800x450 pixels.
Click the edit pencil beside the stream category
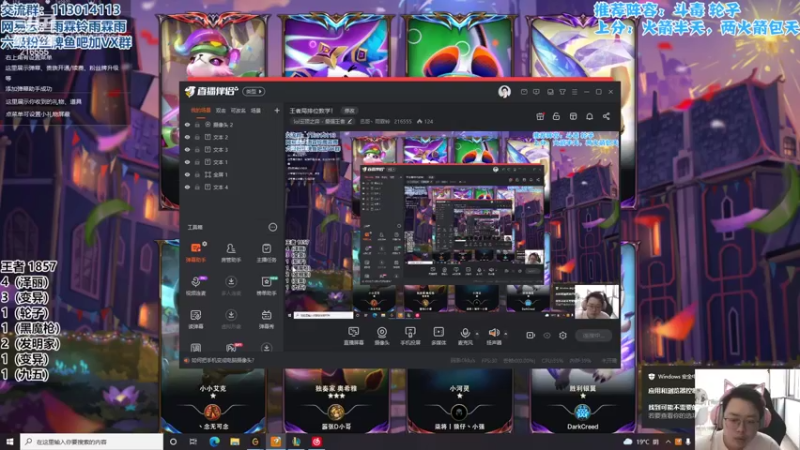[350, 121]
